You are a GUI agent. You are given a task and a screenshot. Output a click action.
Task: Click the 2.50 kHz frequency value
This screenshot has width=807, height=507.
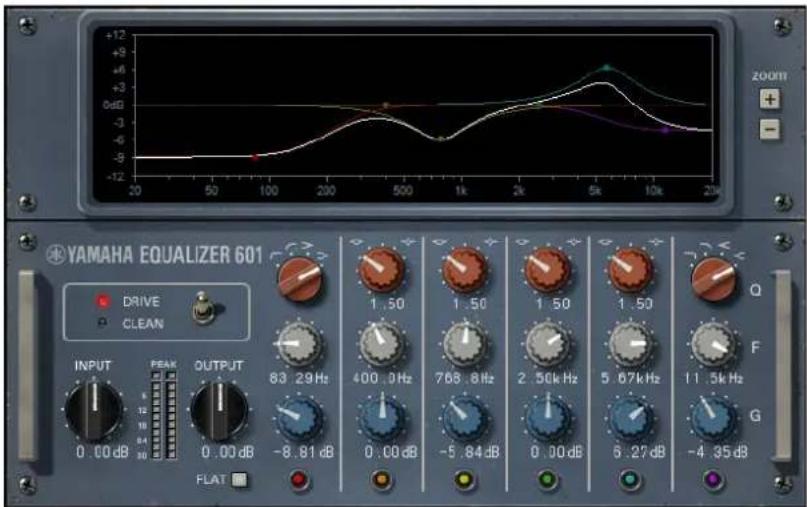[548, 378]
